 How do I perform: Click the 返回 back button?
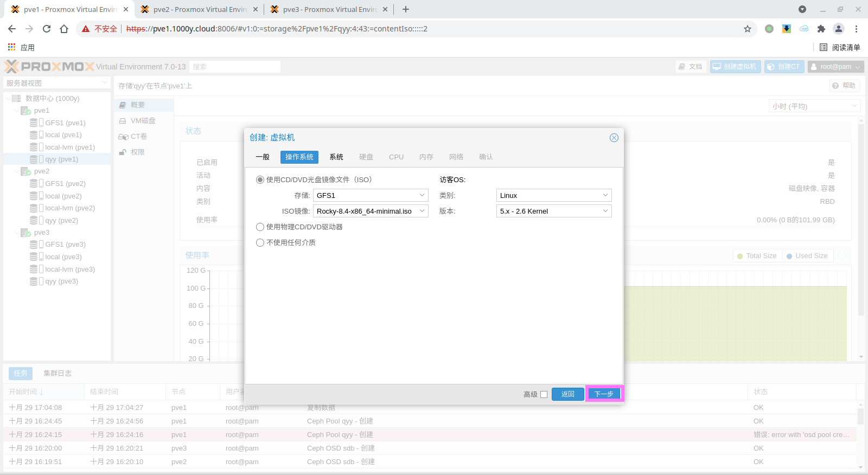point(567,394)
